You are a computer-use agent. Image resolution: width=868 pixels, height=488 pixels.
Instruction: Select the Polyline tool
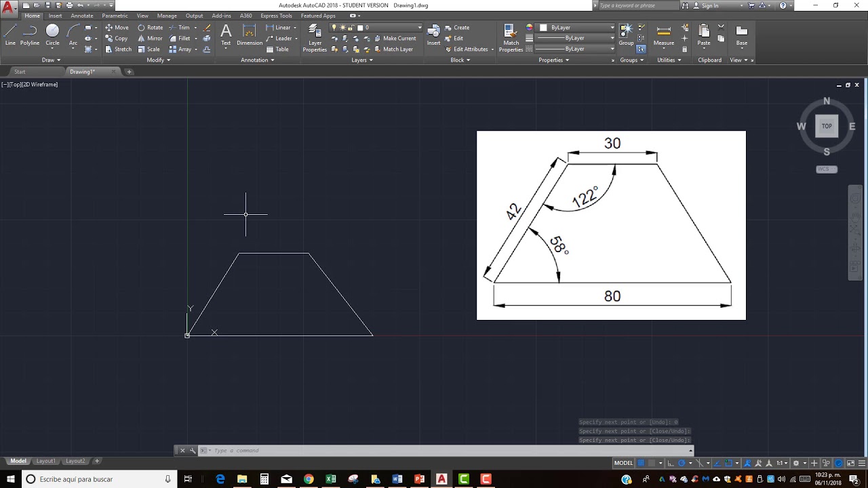pos(30,35)
